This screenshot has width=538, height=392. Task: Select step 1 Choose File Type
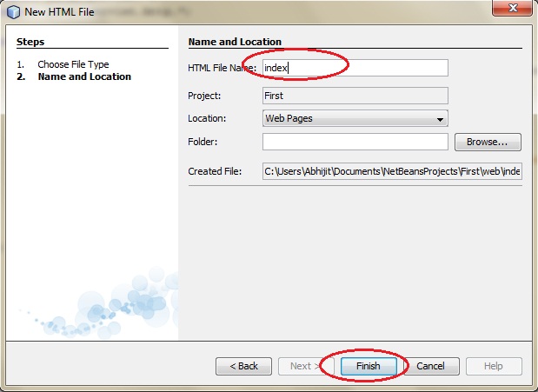pyautogui.click(x=73, y=64)
